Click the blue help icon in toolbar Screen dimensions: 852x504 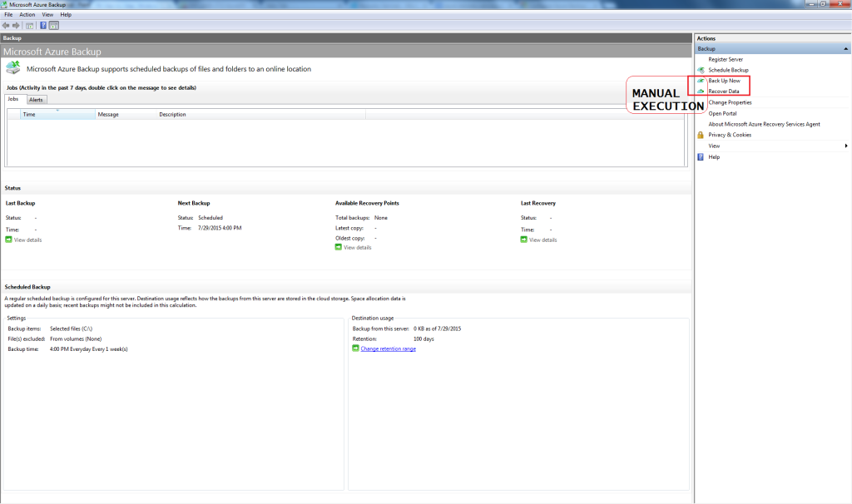pos(43,25)
